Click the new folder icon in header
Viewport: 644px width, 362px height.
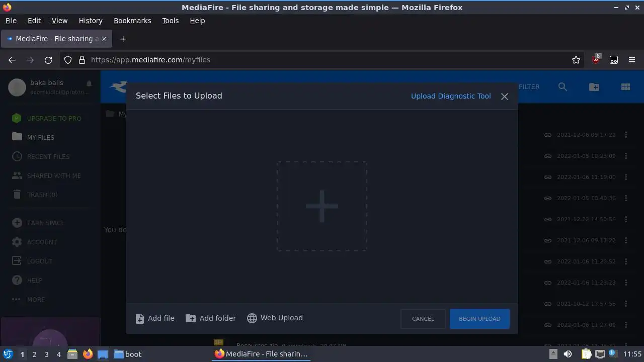click(594, 87)
